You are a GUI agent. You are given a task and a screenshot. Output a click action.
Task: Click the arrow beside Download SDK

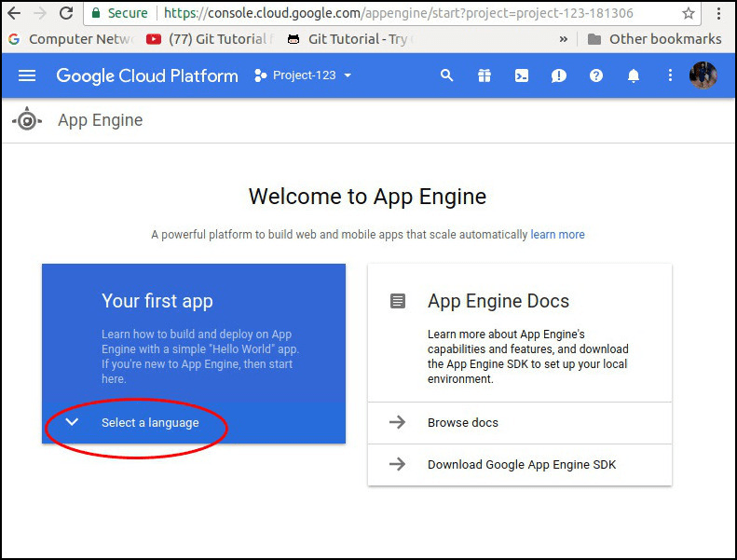[x=397, y=464]
